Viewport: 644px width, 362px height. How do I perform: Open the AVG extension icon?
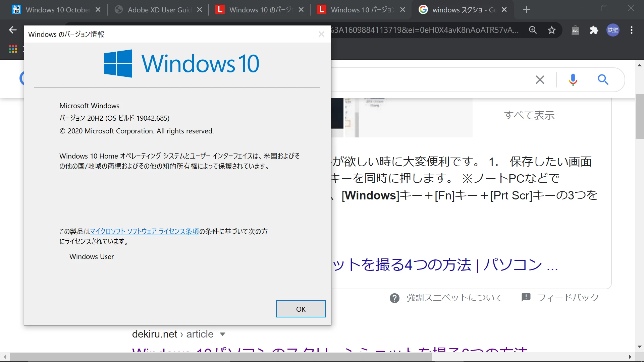pos(575,30)
